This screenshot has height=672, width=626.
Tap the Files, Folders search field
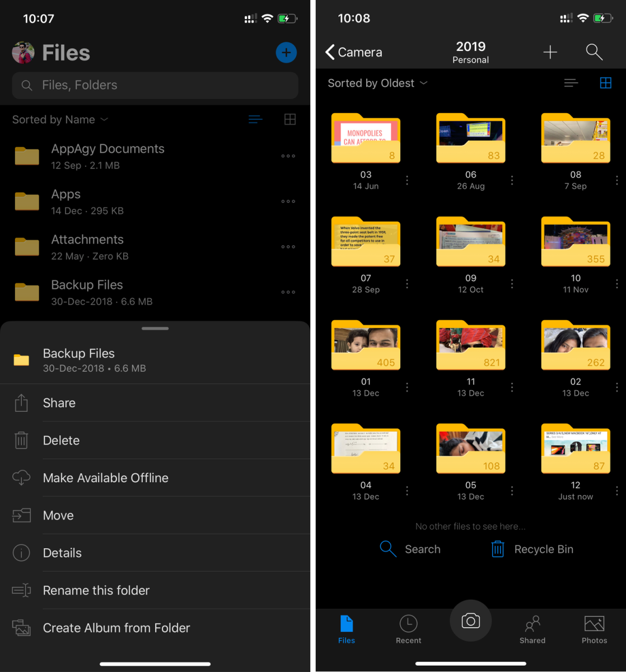[155, 85]
